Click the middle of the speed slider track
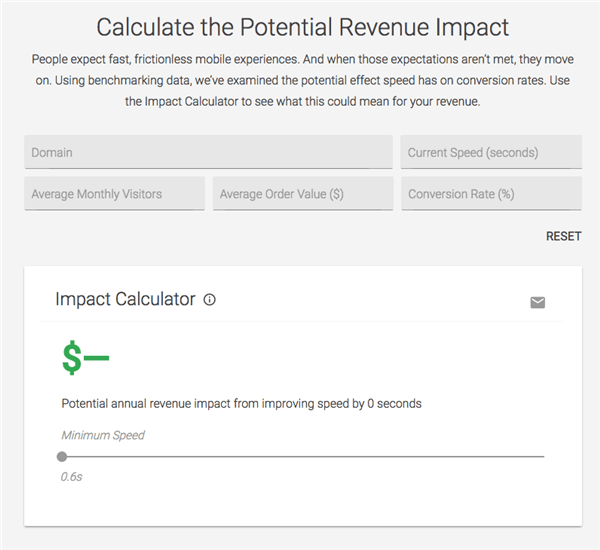Screen dimensions: 600x550 [x=303, y=456]
